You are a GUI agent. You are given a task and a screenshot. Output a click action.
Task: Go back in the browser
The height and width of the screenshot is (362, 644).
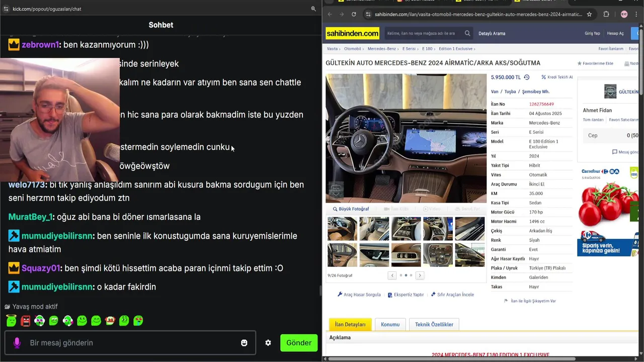[x=330, y=15]
